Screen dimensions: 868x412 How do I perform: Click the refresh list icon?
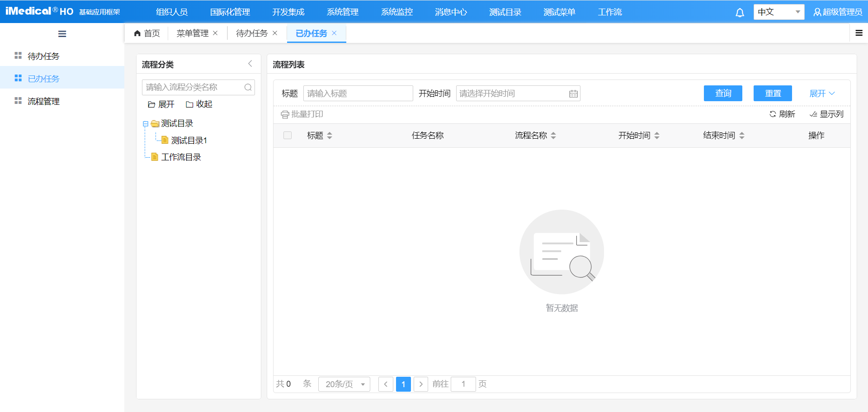(x=773, y=114)
